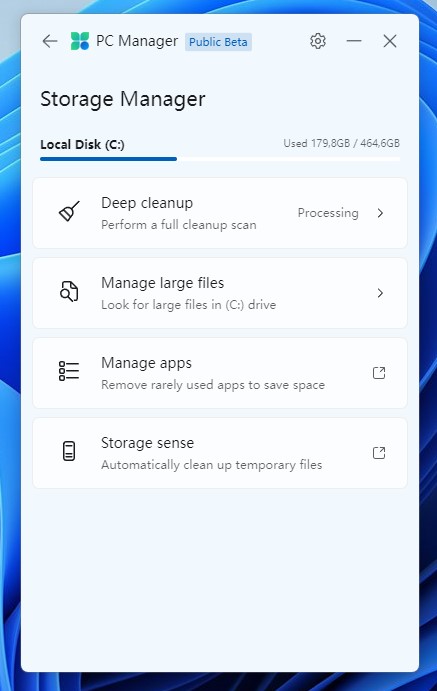Click the PC Manager logo icon
This screenshot has width=437, height=691.
[x=80, y=41]
